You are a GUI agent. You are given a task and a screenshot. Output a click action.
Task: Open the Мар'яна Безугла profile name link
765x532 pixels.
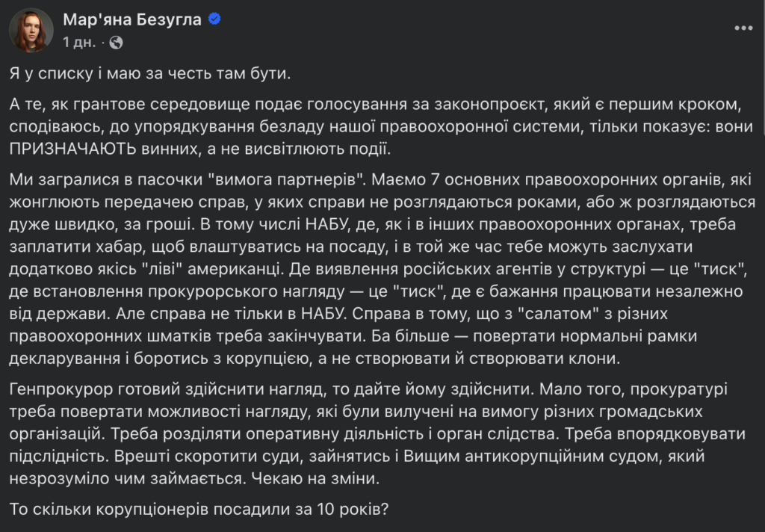132,19
